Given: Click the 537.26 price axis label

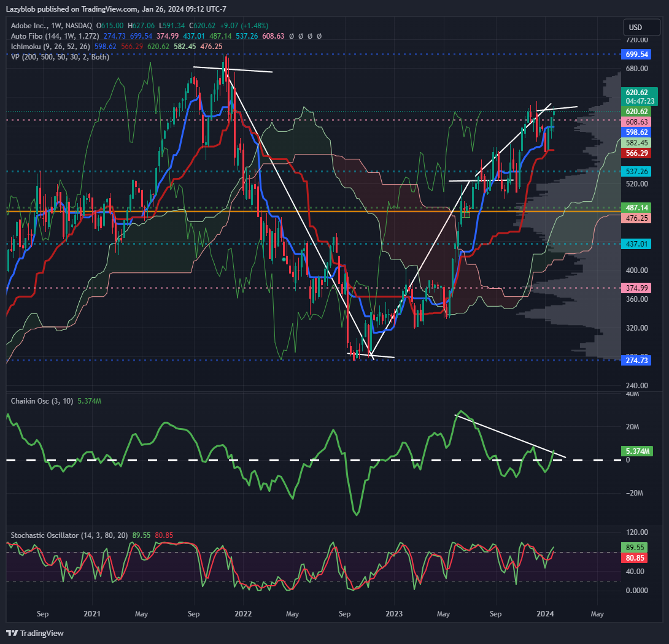Looking at the screenshot, I should [x=636, y=172].
